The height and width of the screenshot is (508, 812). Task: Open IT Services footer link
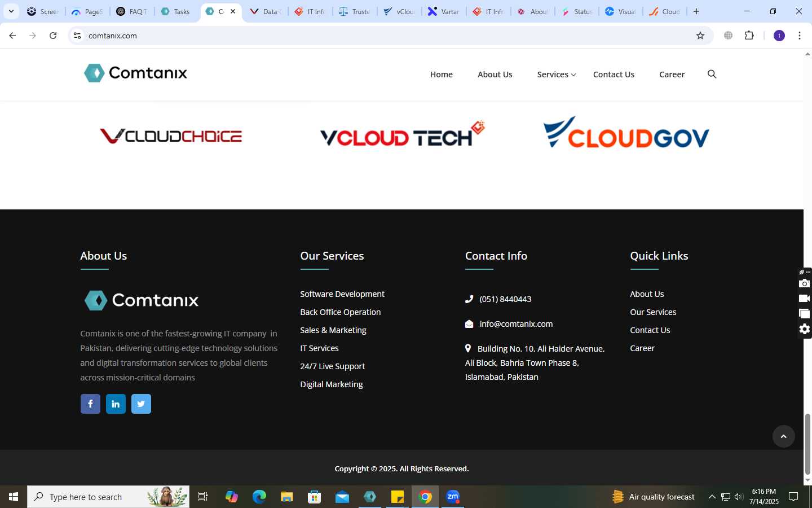(319, 348)
